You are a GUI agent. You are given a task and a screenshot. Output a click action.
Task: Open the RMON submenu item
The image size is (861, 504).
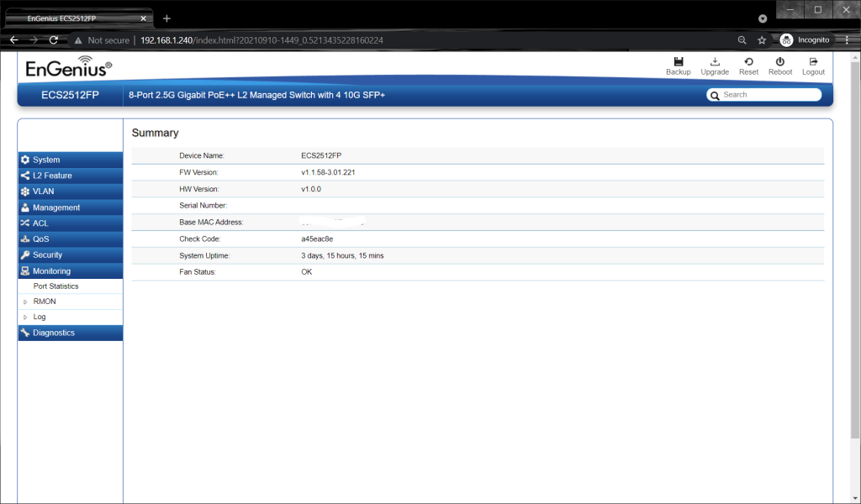(45, 302)
